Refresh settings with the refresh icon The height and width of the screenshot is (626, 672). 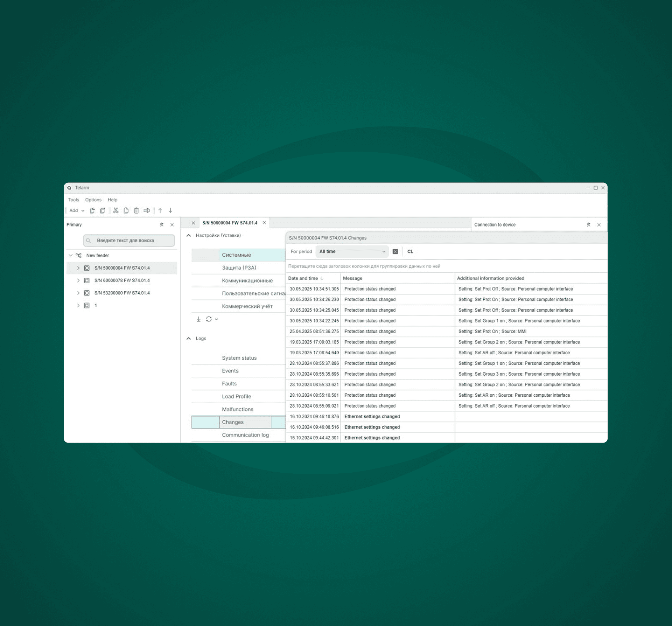click(209, 319)
